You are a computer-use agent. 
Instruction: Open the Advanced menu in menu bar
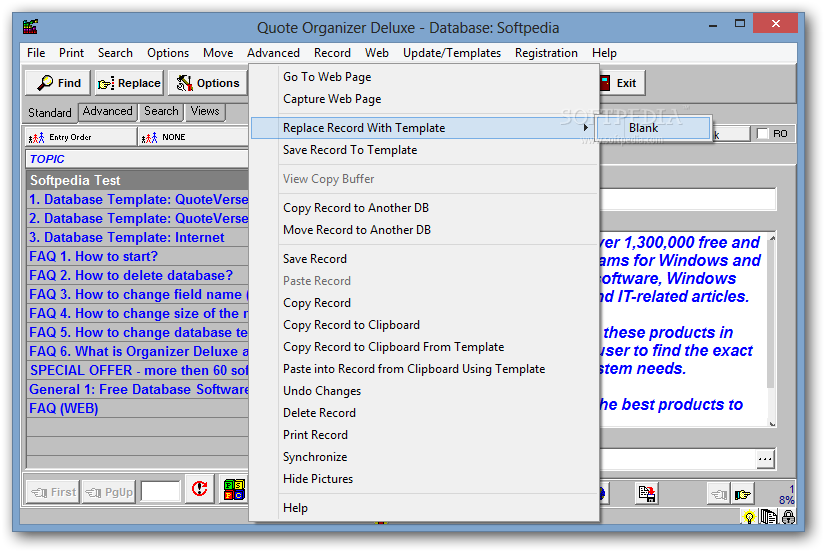[273, 53]
